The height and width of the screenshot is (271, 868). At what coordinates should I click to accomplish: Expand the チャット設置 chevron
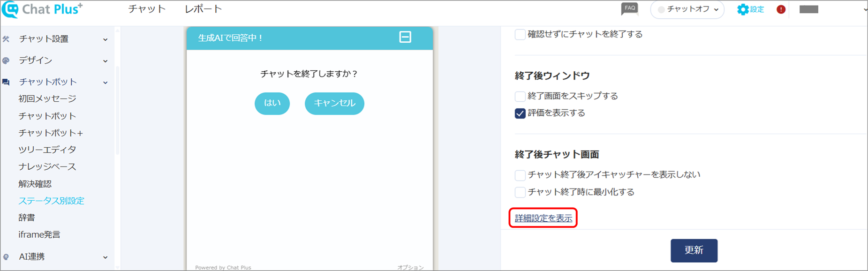(x=105, y=40)
